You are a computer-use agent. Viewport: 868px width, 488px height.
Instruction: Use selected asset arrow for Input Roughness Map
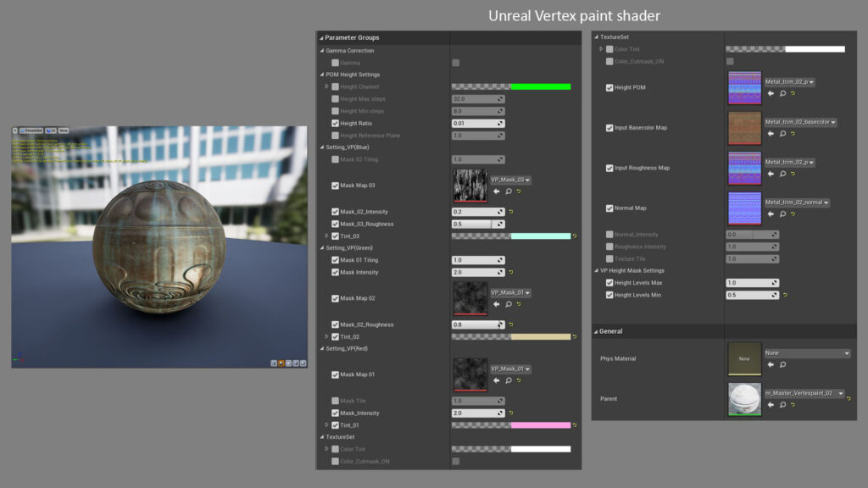click(771, 174)
